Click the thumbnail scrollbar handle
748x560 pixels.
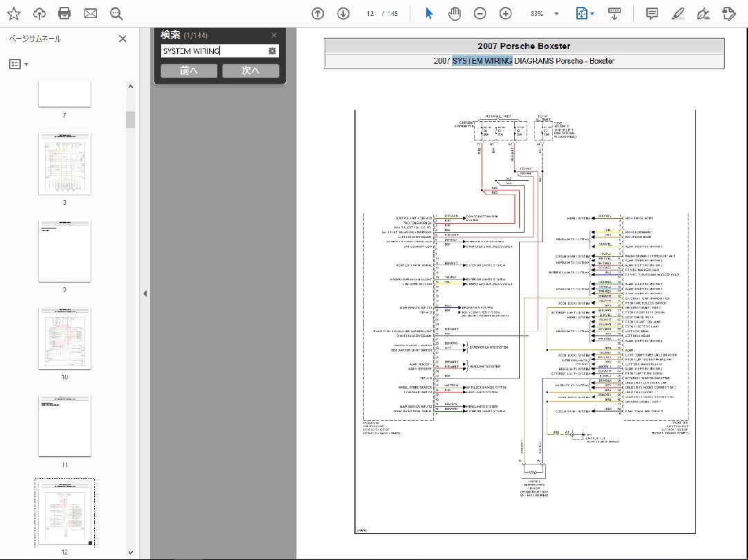[130, 119]
